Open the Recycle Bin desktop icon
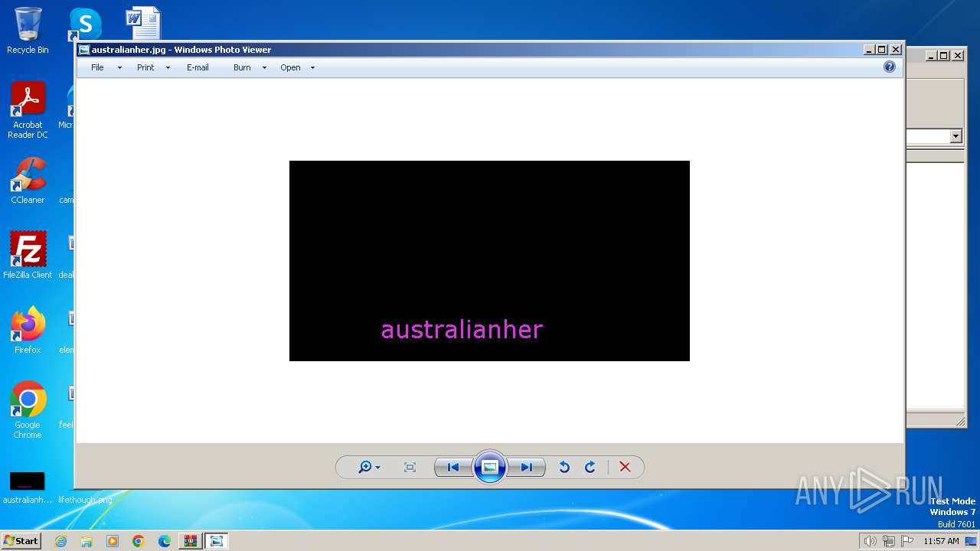The height and width of the screenshot is (551, 980). (x=28, y=31)
